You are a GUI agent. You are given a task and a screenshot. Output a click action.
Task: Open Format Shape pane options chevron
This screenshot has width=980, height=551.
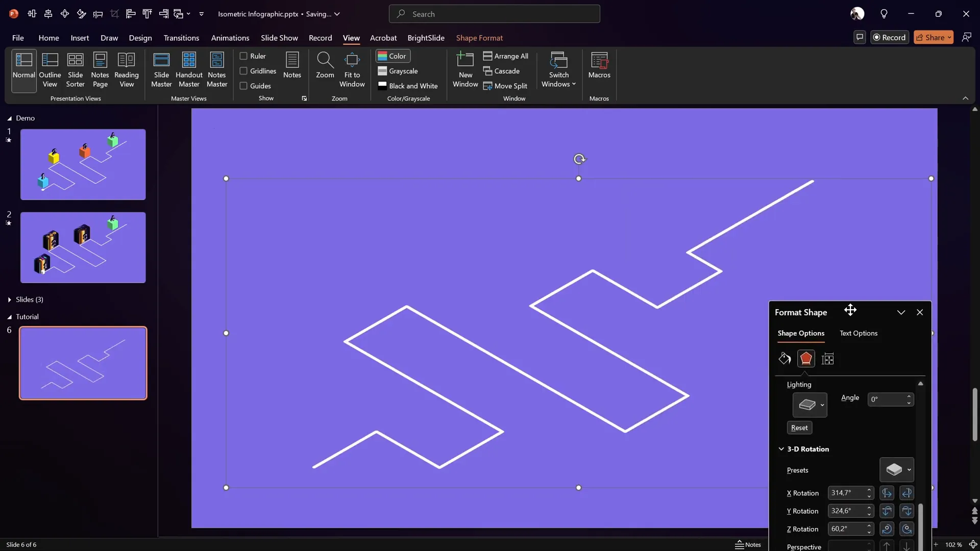[x=901, y=312]
